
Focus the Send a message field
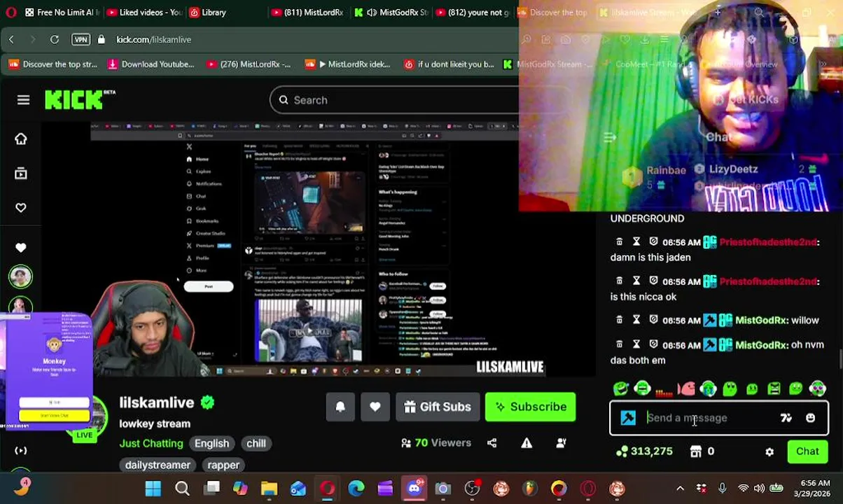tap(711, 418)
